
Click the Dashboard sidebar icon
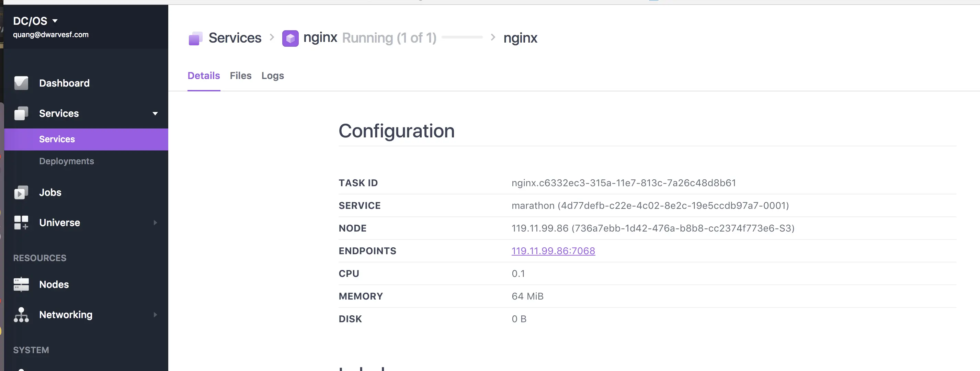tap(21, 83)
